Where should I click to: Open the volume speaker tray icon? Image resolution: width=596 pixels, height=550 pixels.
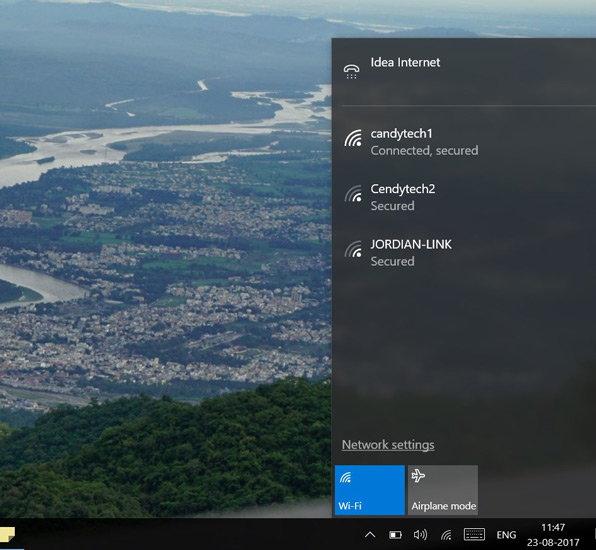(420, 535)
